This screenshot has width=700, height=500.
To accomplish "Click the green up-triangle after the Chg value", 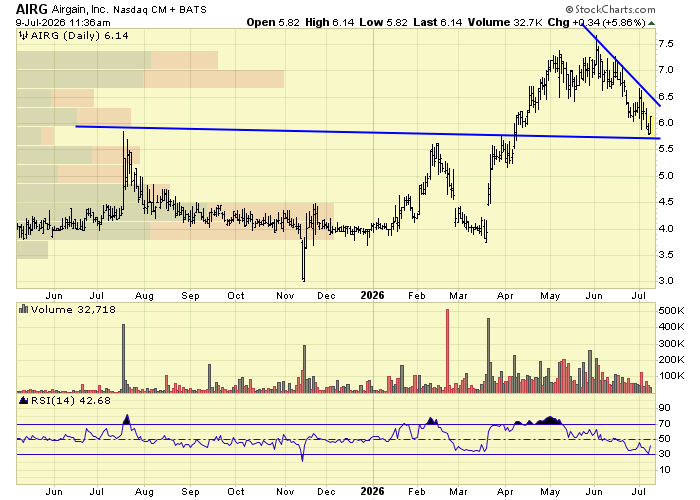I will (x=651, y=23).
